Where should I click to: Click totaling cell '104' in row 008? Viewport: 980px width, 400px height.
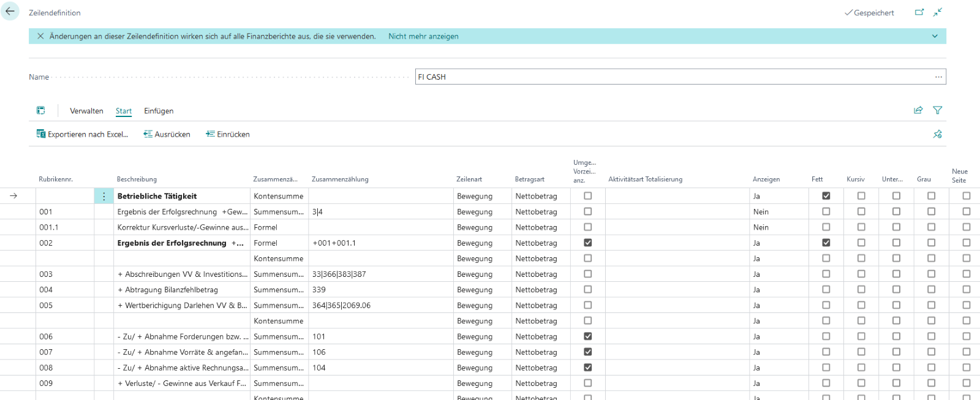click(x=381, y=368)
